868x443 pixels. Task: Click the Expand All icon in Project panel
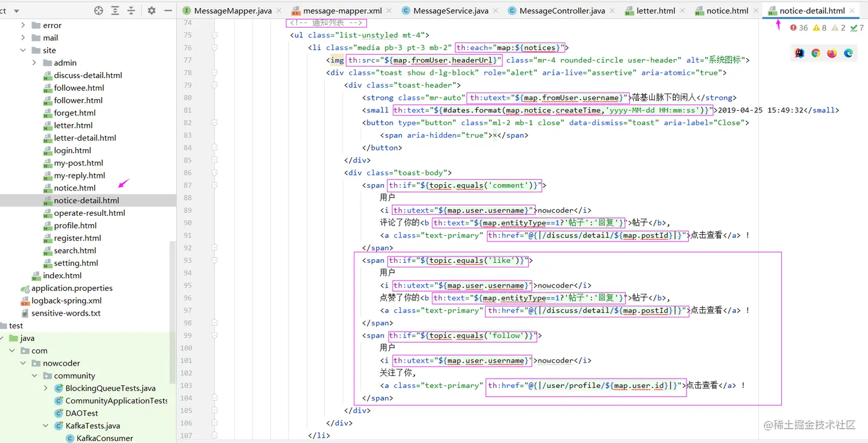click(115, 10)
